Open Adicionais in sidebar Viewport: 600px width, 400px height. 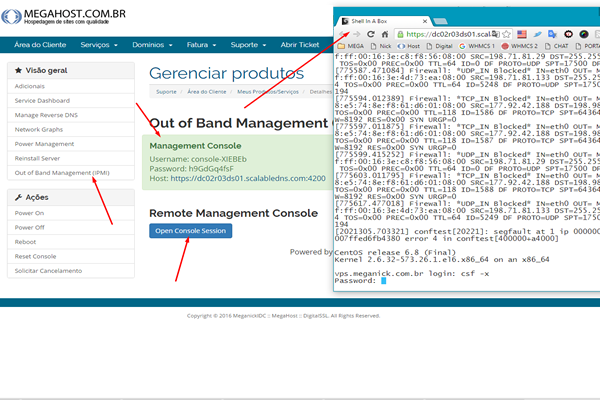pyautogui.click(x=71, y=86)
